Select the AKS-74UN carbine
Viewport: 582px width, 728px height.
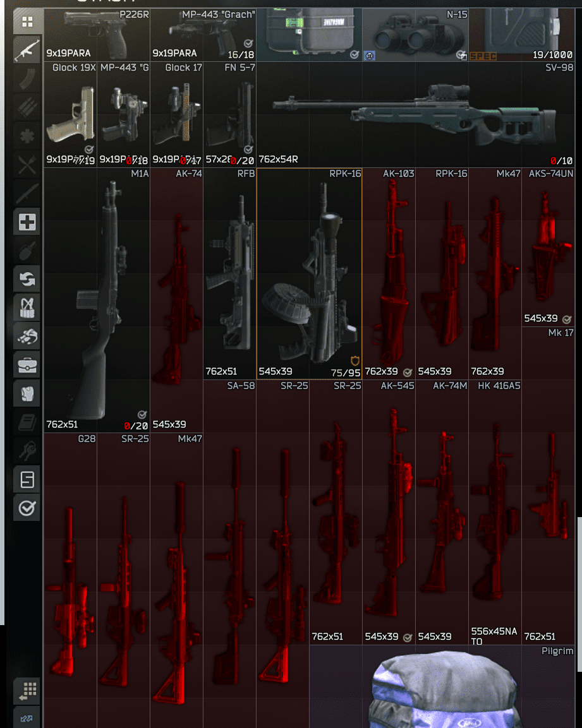548,247
